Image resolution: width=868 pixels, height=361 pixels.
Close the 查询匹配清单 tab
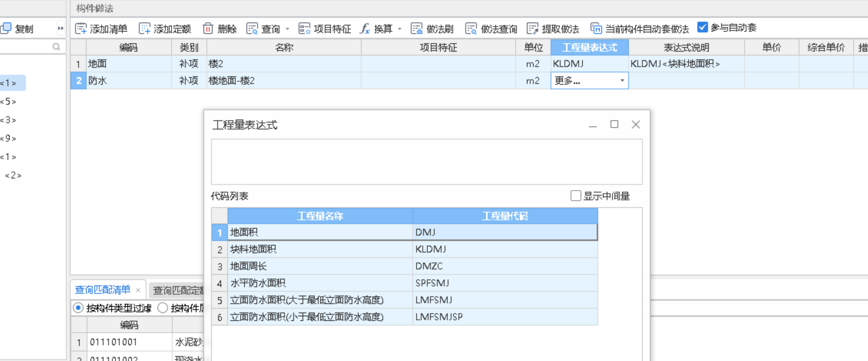138,290
